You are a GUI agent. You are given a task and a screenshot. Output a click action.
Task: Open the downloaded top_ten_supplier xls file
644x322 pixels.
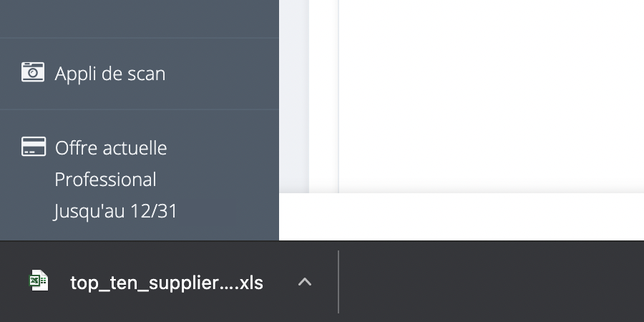point(166,283)
